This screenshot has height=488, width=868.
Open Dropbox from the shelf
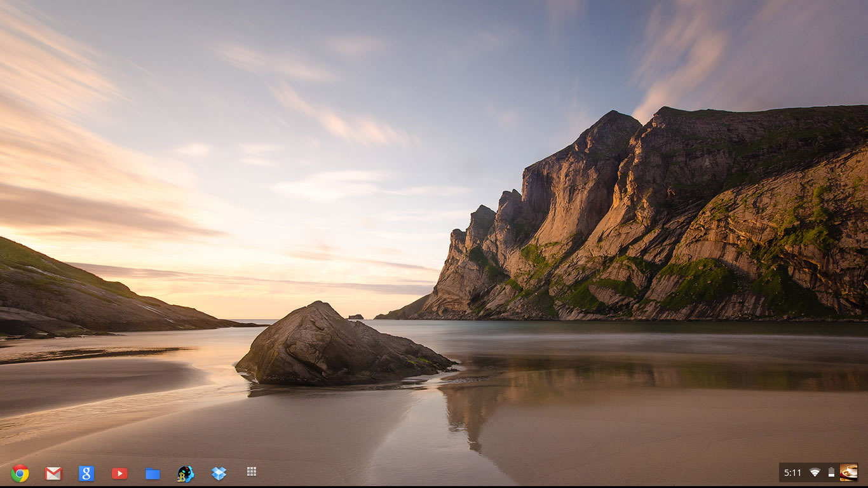[219, 473]
